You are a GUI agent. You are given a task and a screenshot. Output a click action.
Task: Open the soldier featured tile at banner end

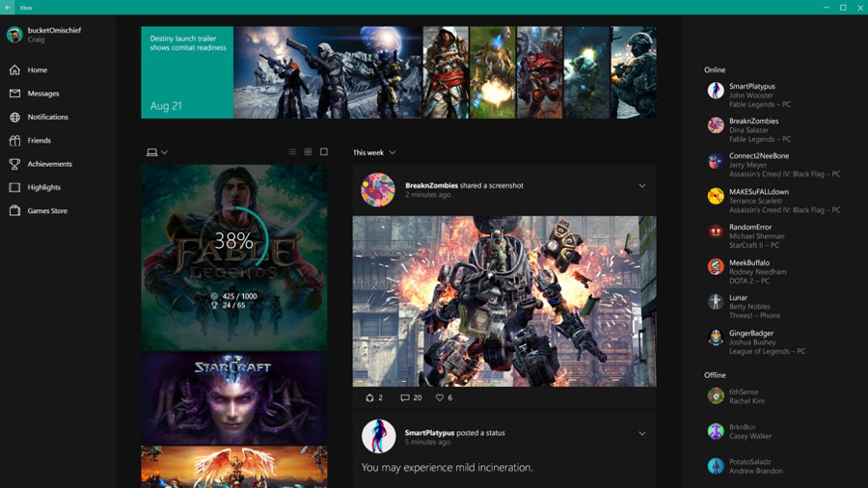pos(634,72)
